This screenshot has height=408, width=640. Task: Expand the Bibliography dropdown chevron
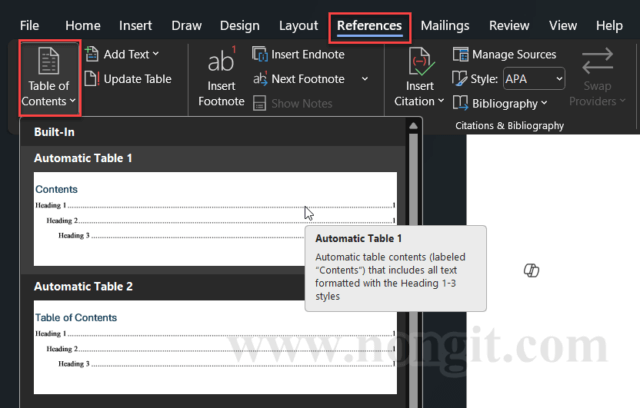[x=544, y=103]
